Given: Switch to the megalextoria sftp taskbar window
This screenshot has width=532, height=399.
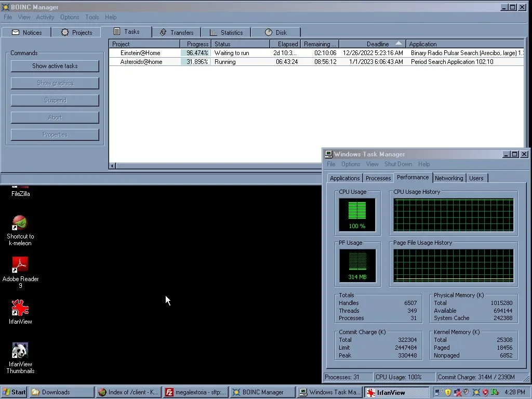Looking at the screenshot, I should (x=195, y=392).
